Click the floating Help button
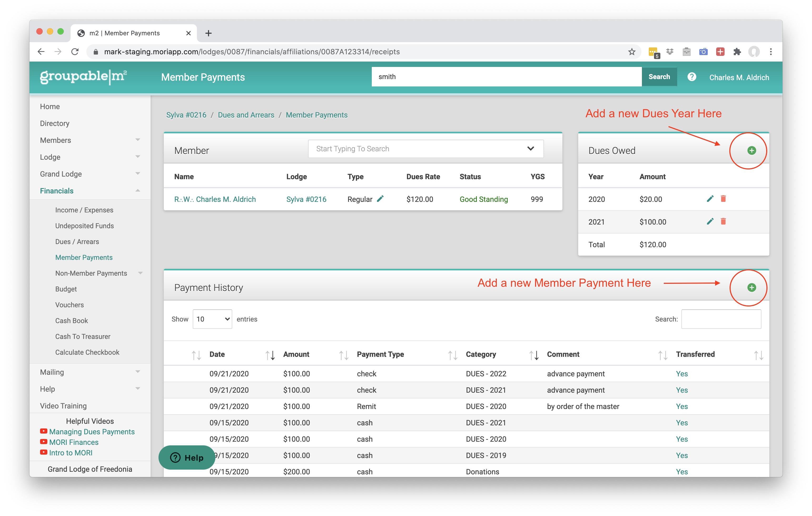 pyautogui.click(x=187, y=457)
